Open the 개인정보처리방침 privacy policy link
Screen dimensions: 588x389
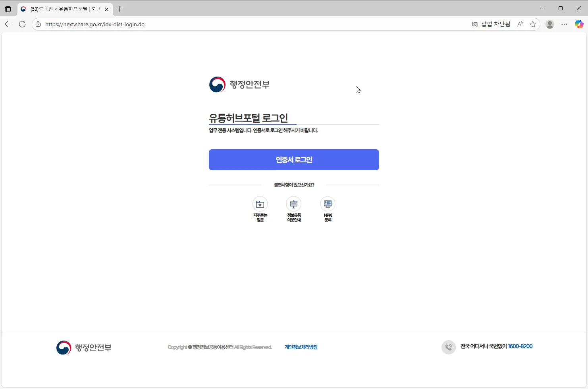[x=301, y=347]
